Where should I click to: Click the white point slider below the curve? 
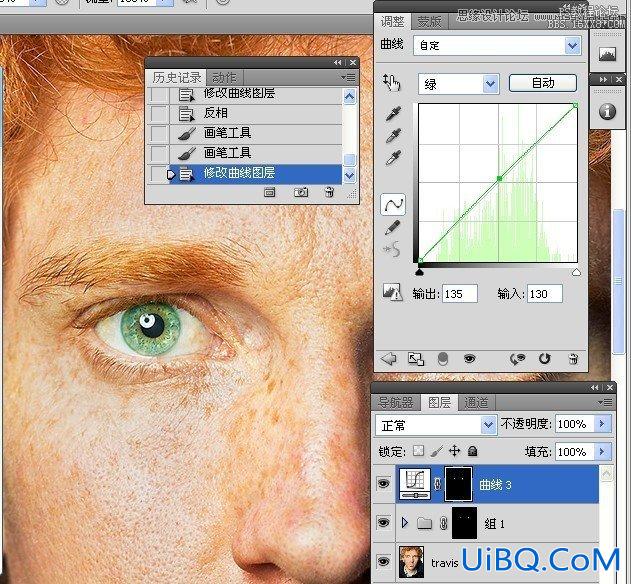tap(576, 272)
